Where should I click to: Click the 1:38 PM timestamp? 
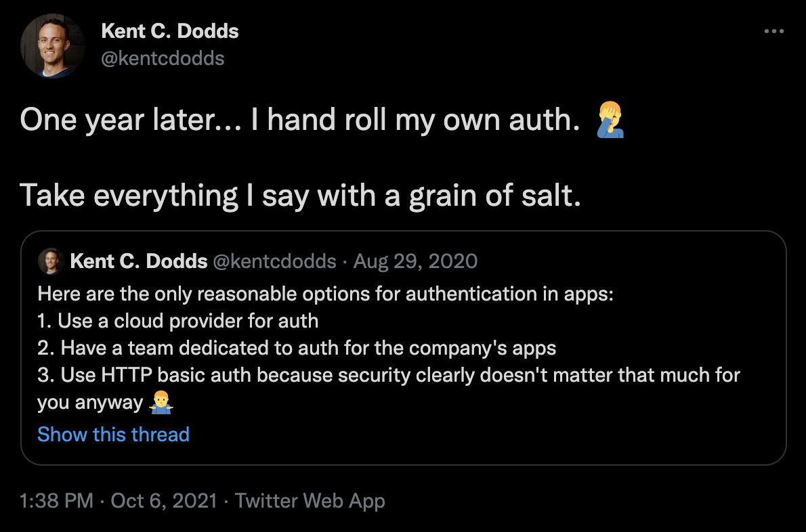[x=57, y=501]
